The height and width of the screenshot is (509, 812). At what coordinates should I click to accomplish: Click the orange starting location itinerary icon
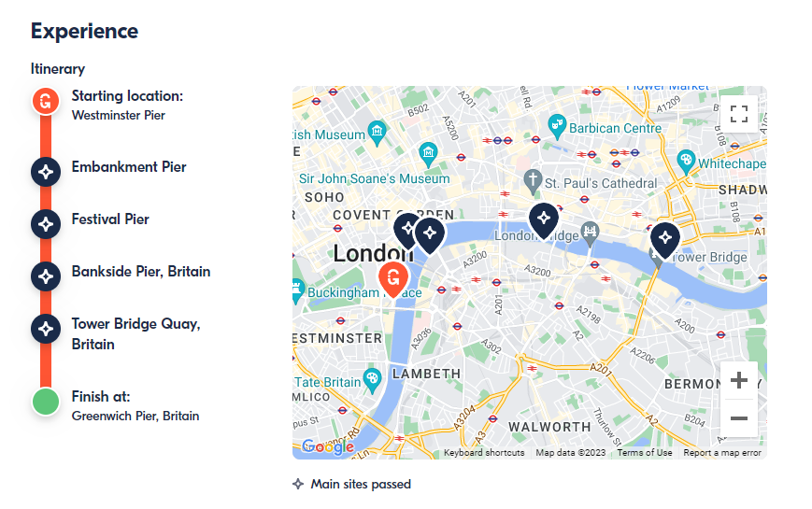pos(46,101)
